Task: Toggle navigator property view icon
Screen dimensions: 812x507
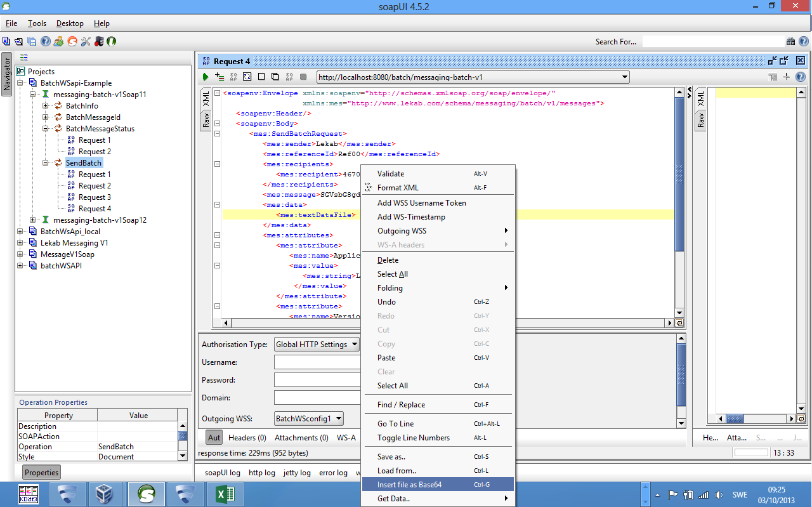Action: click(x=23, y=57)
